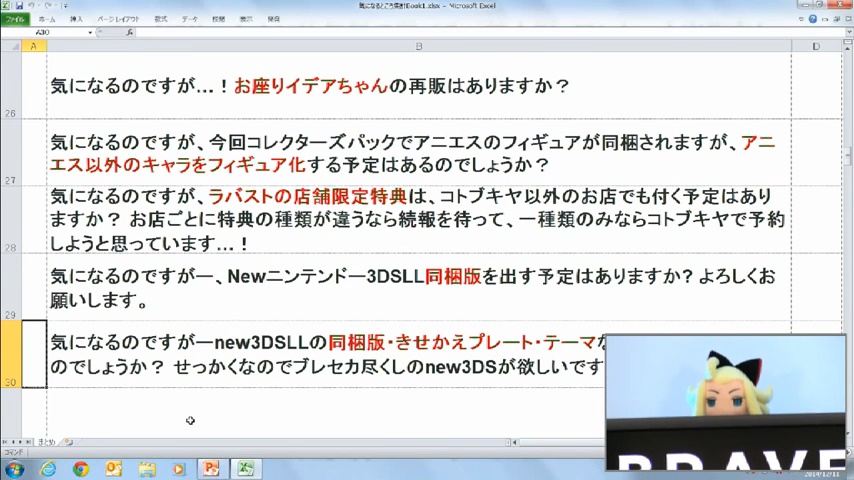Click the horizontal scrollbar left arrow
The width and height of the screenshot is (854, 480).
click(514, 442)
